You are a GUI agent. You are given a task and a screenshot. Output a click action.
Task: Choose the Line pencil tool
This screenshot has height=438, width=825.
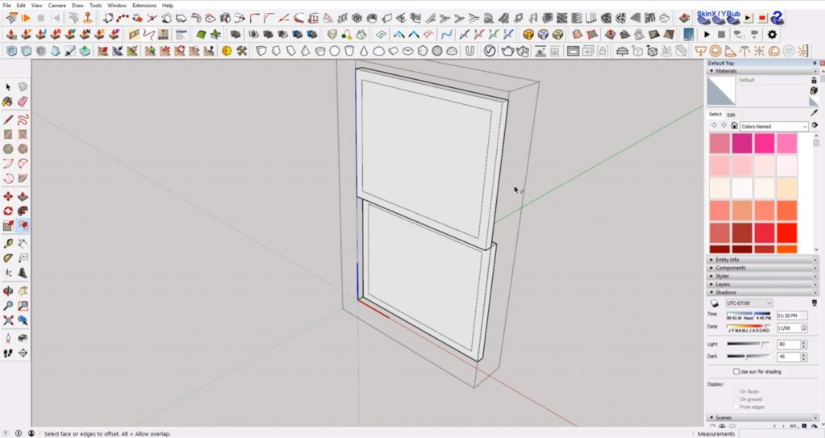[8, 120]
